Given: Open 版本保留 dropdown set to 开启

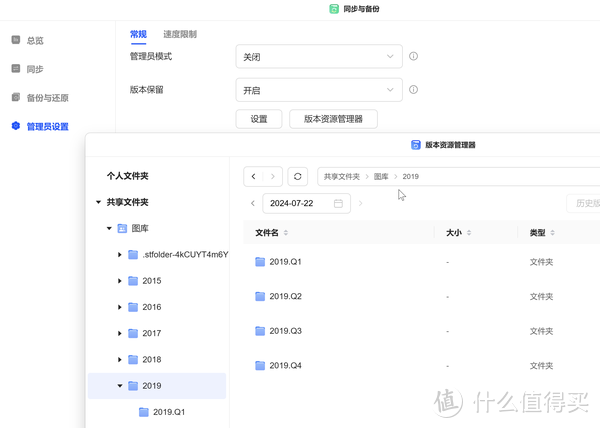Looking at the screenshot, I should point(318,90).
